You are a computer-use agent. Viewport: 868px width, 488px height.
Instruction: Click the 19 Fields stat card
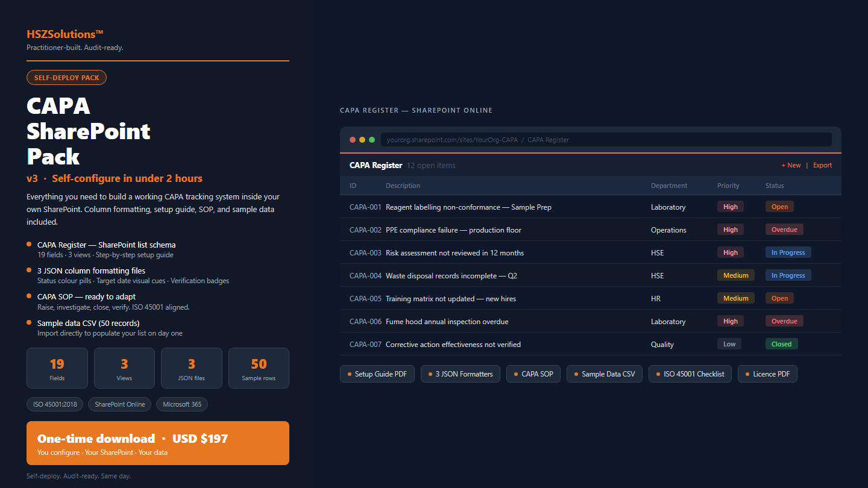coord(57,368)
